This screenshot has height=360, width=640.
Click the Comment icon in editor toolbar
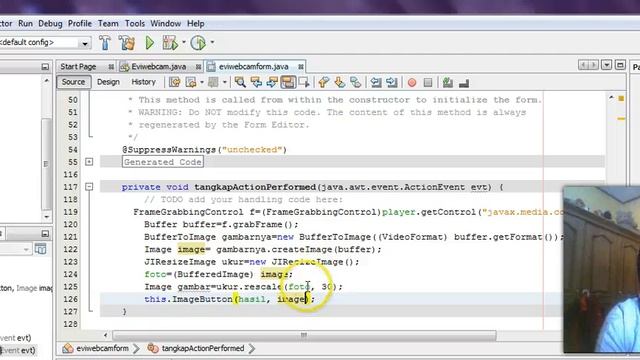pyautogui.click(x=448, y=82)
